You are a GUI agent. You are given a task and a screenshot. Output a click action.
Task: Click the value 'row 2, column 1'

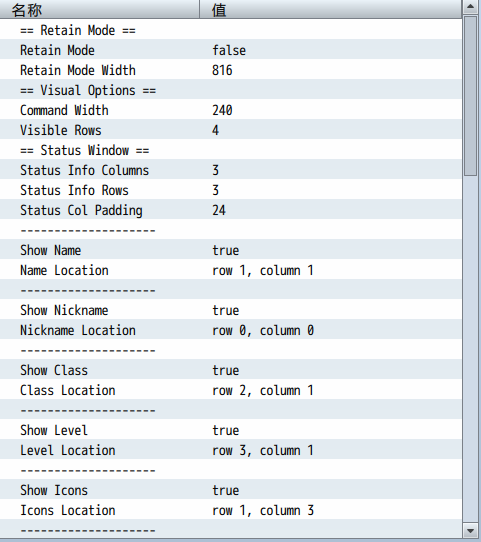coord(263,391)
